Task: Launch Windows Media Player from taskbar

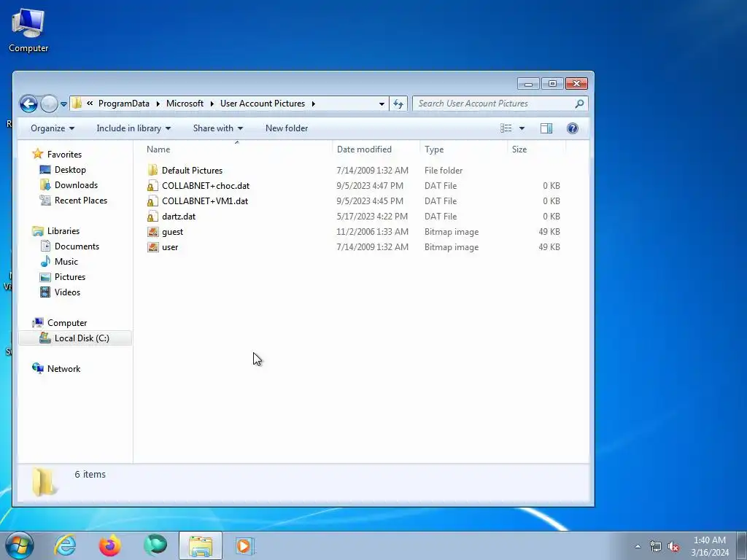Action: 245,545
